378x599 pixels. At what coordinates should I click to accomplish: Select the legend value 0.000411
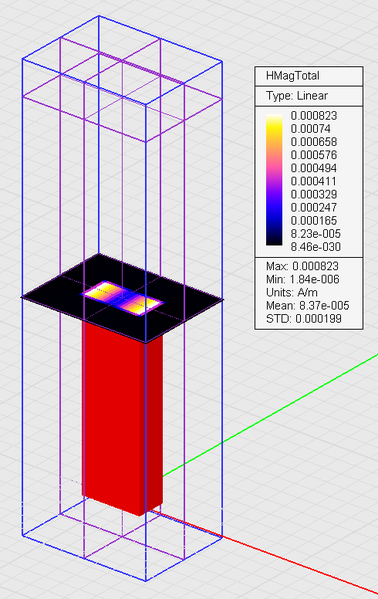pos(314,181)
